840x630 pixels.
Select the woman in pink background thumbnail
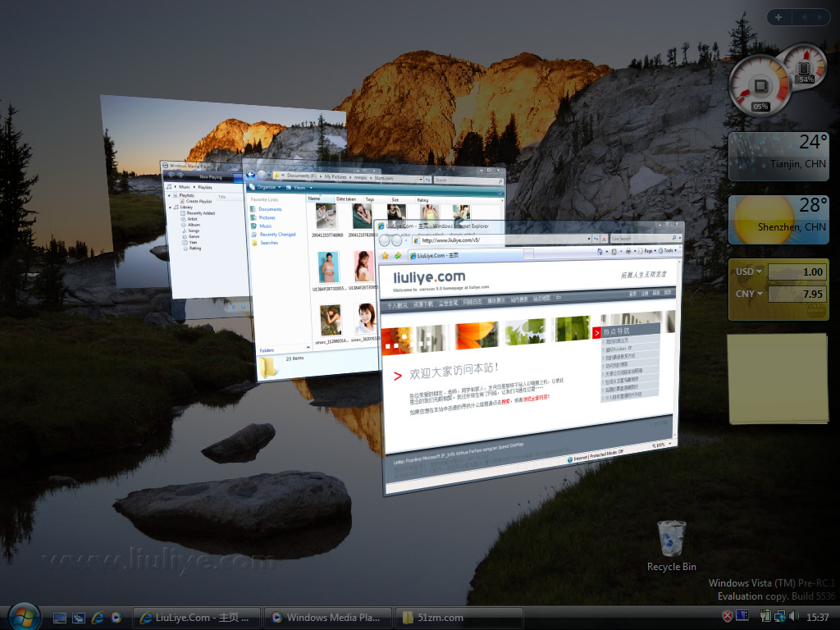pos(363,267)
